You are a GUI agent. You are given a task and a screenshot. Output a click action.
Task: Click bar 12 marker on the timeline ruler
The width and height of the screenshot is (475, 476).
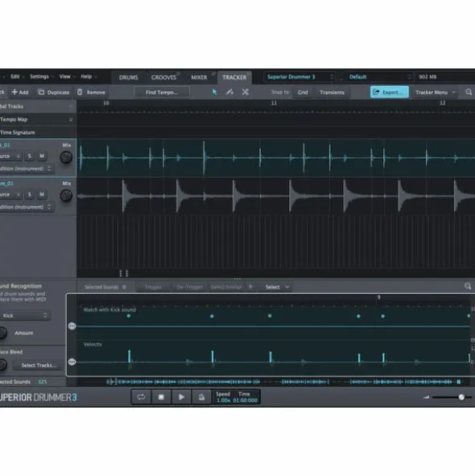pos(443,103)
